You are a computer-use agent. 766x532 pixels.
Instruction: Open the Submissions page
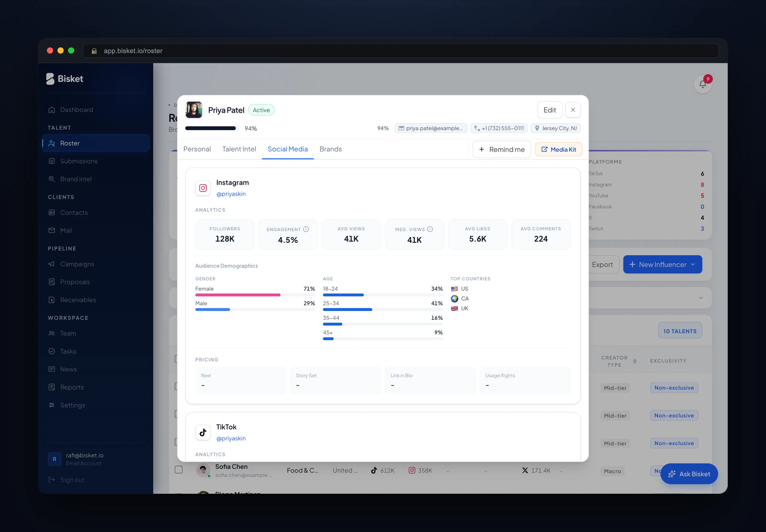point(96,161)
